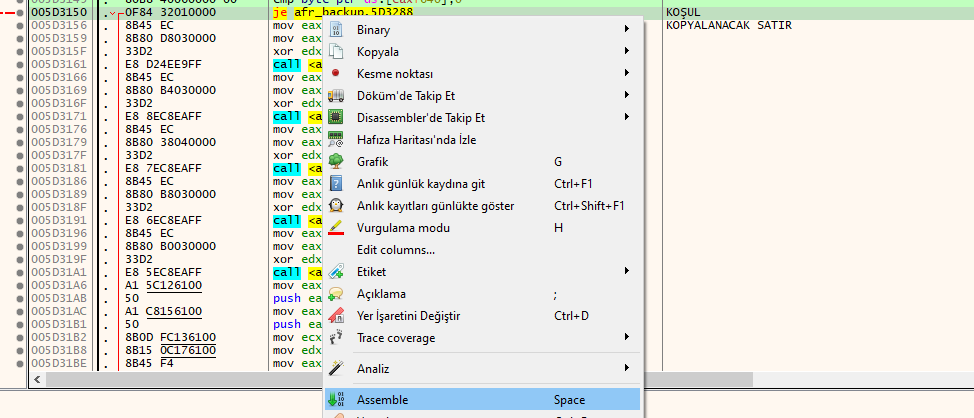This screenshot has width=974, height=418.
Task: Click the KOPYALANACAK SATIR comment
Action: click(729, 25)
